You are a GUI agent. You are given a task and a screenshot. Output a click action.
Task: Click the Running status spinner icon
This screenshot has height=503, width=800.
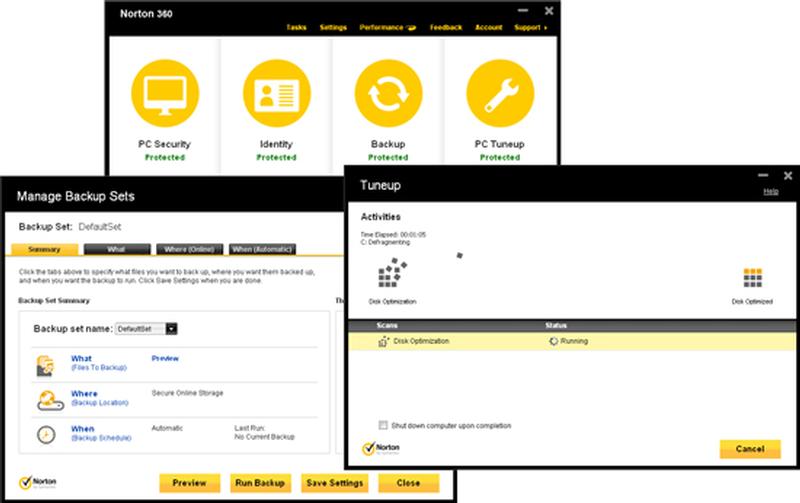click(x=554, y=341)
